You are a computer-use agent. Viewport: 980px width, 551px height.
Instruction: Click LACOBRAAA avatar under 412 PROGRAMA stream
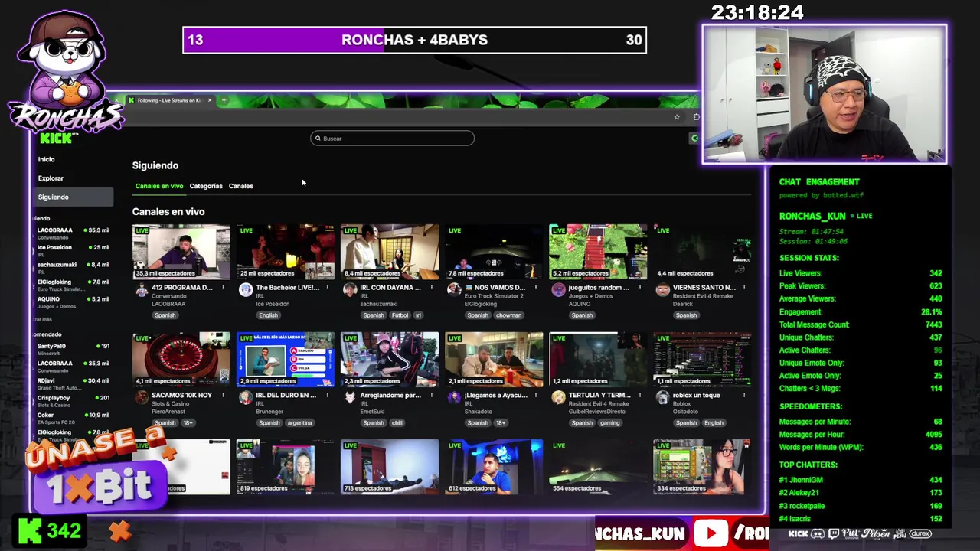click(141, 290)
